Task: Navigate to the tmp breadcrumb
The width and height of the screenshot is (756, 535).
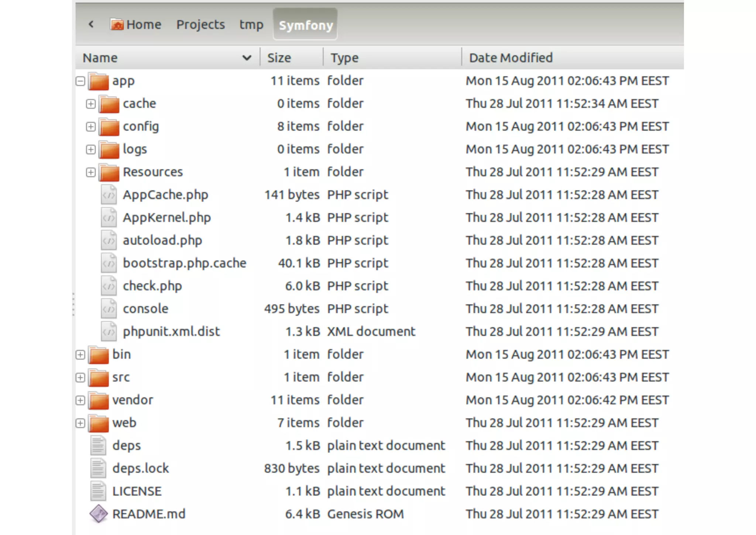Action: 251,24
